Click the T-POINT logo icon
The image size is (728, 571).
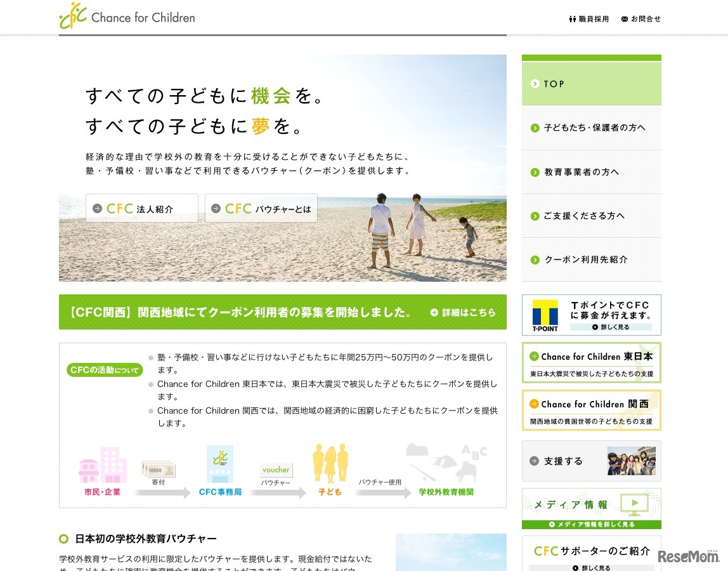coord(545,315)
